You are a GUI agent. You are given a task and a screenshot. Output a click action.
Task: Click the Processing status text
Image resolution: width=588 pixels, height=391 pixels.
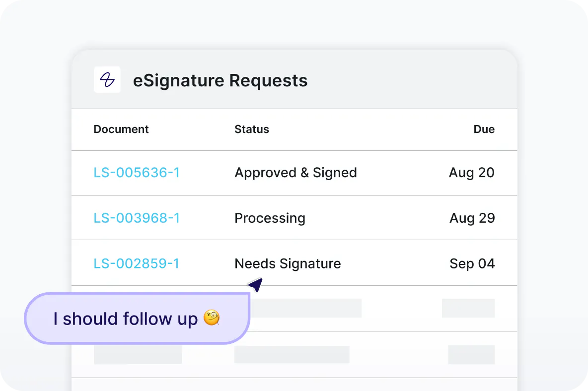pos(270,218)
